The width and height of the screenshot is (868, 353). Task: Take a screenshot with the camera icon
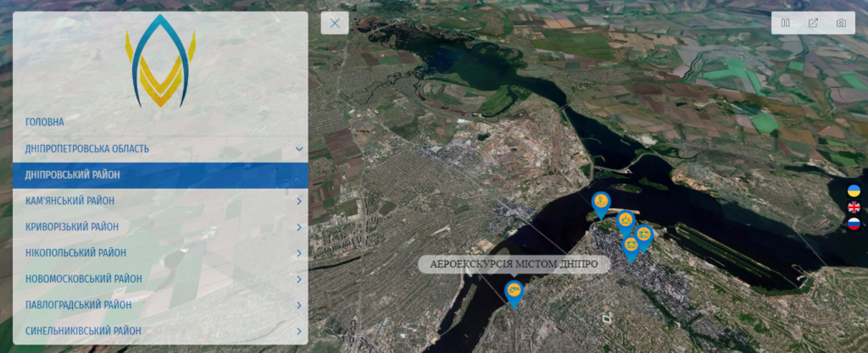(x=841, y=23)
